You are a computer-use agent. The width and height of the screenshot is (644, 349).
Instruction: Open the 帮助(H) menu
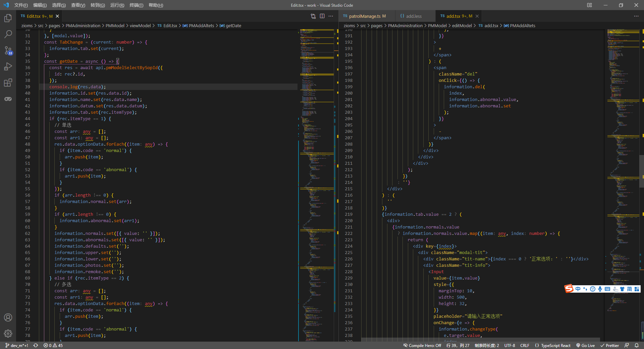click(156, 5)
